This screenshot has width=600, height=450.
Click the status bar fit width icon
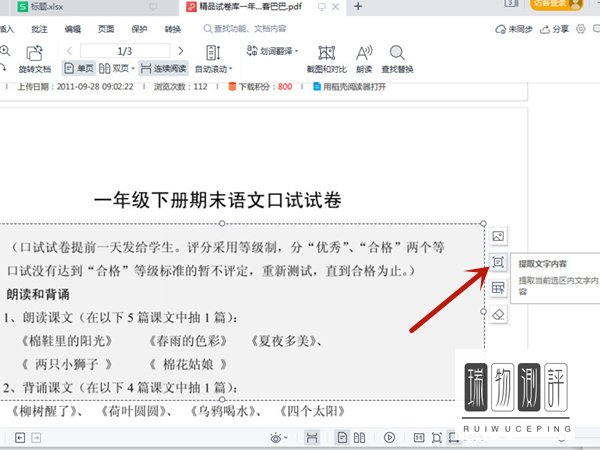454,437
